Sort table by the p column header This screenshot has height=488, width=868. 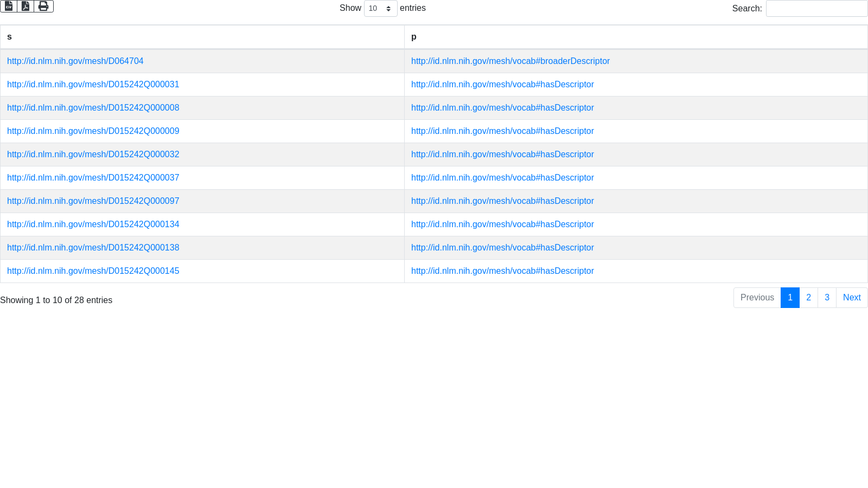point(635,37)
